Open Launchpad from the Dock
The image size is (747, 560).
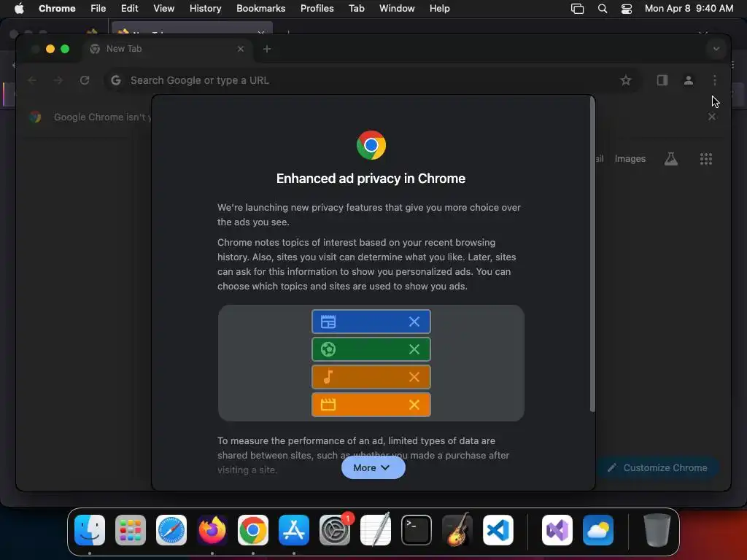tap(131, 530)
